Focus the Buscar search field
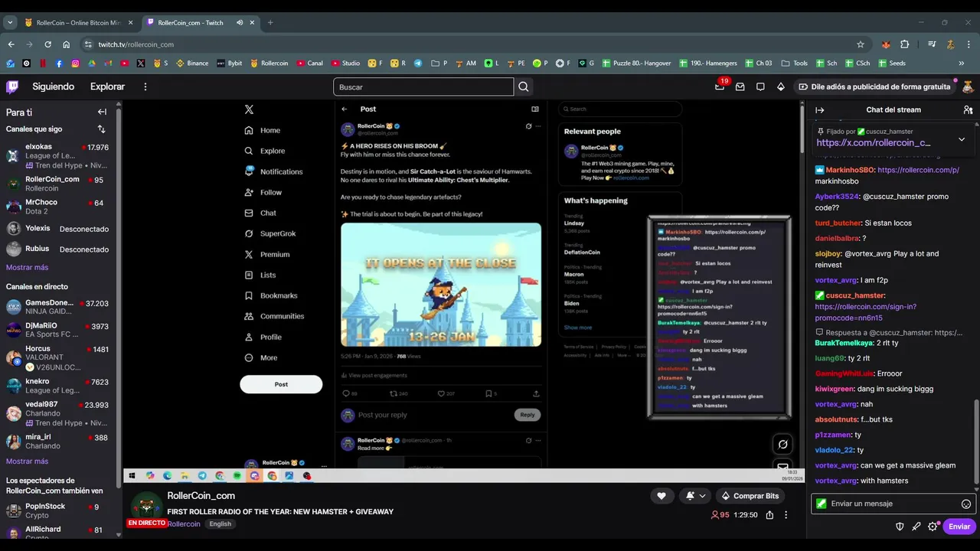 [x=423, y=86]
